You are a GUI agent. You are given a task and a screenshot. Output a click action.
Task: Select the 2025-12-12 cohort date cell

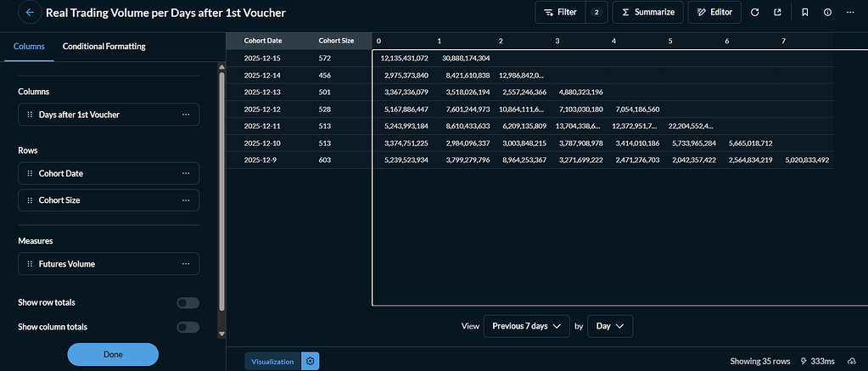pyautogui.click(x=262, y=109)
